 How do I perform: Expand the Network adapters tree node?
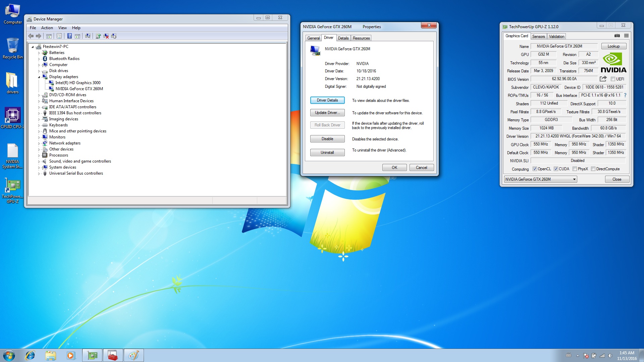pyautogui.click(x=39, y=143)
